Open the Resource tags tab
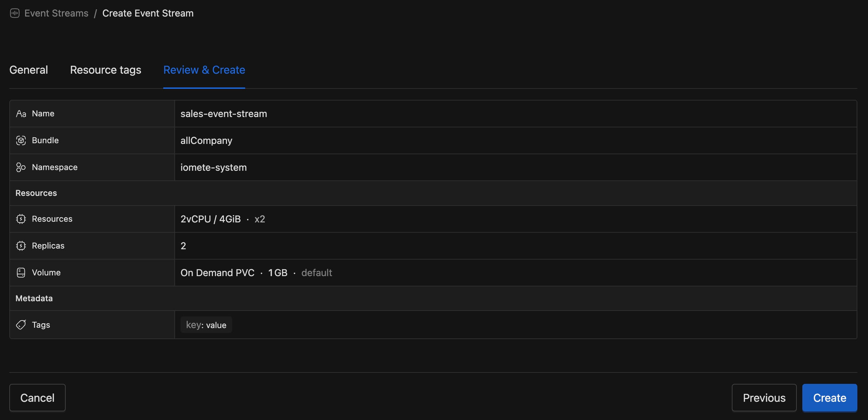868x420 pixels. (106, 70)
